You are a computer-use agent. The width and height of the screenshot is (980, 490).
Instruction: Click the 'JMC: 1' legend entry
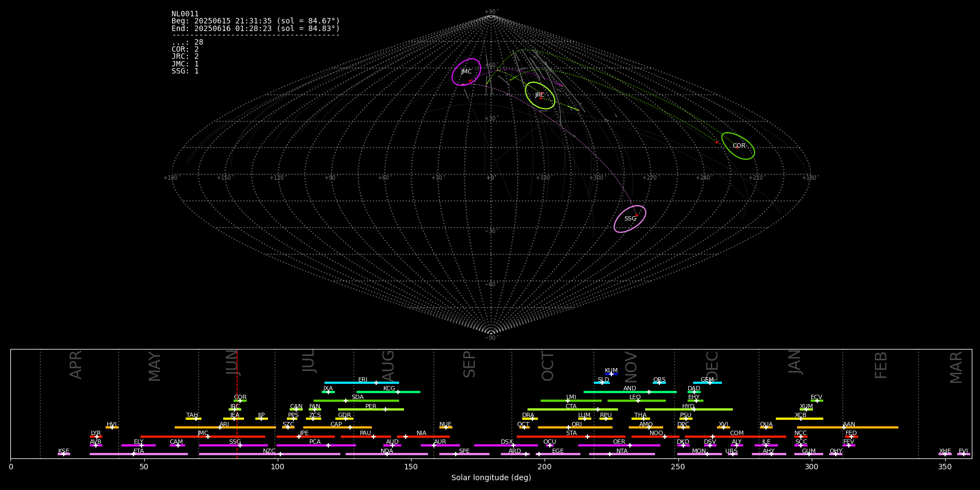pyautogui.click(x=185, y=64)
